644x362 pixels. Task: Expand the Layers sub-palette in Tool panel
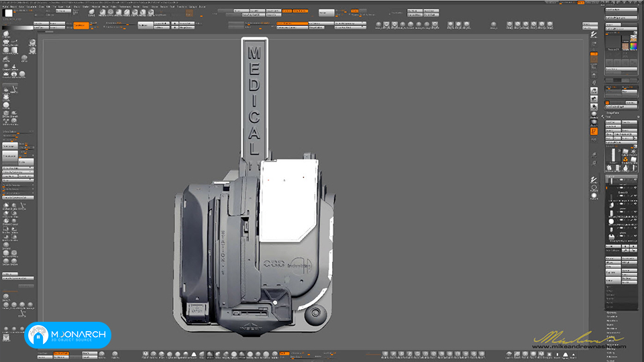click(610, 324)
